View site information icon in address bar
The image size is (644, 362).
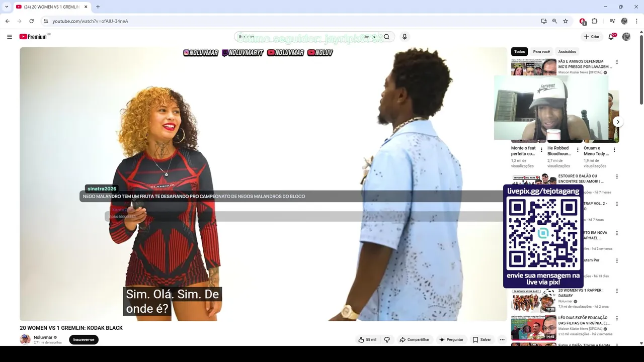pos(46,21)
